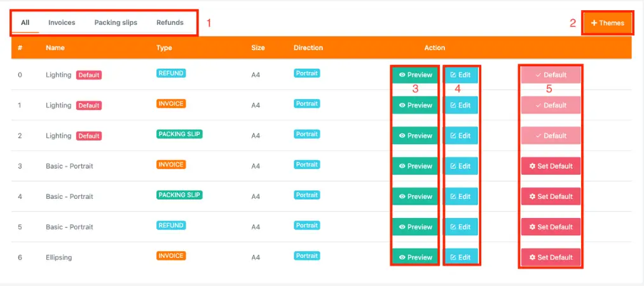This screenshot has height=286, width=644.
Task: Preview the Lighting REFUND theme in row 0
Action: click(x=414, y=75)
